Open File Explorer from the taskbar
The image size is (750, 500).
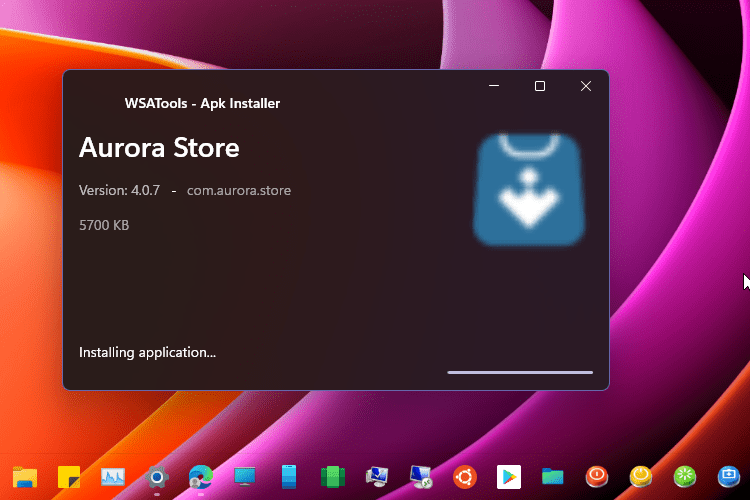[25, 477]
